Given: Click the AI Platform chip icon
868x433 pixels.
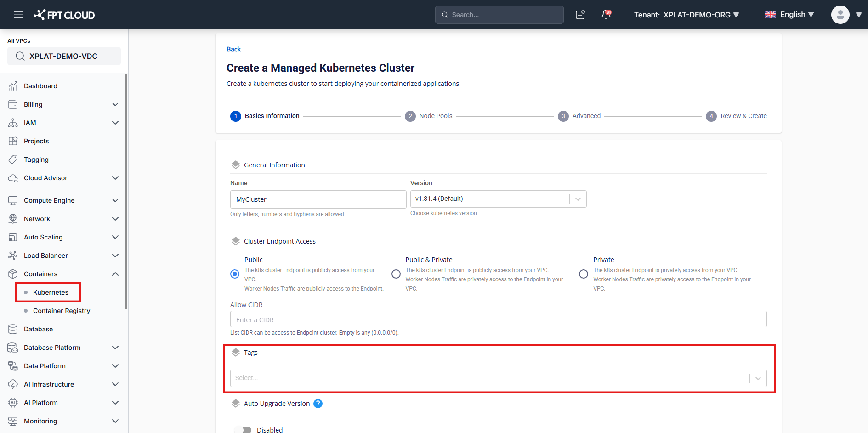Looking at the screenshot, I should click(13, 403).
